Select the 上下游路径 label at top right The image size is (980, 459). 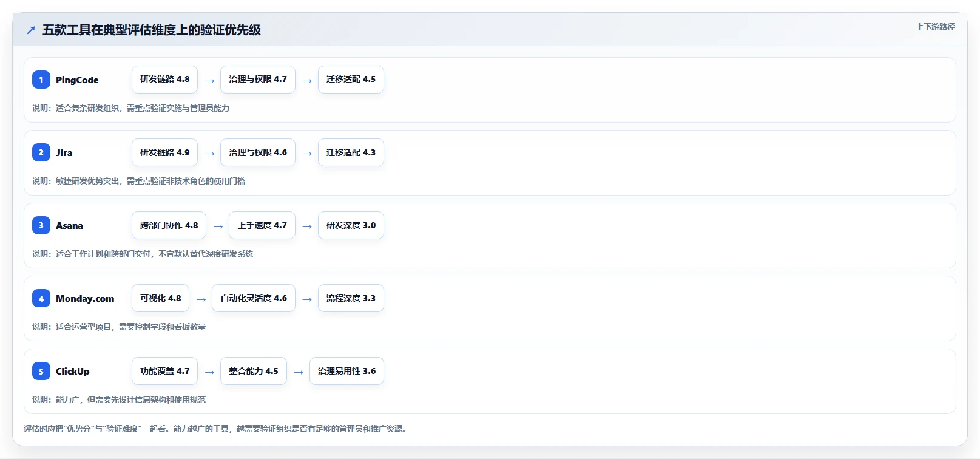tap(935, 27)
